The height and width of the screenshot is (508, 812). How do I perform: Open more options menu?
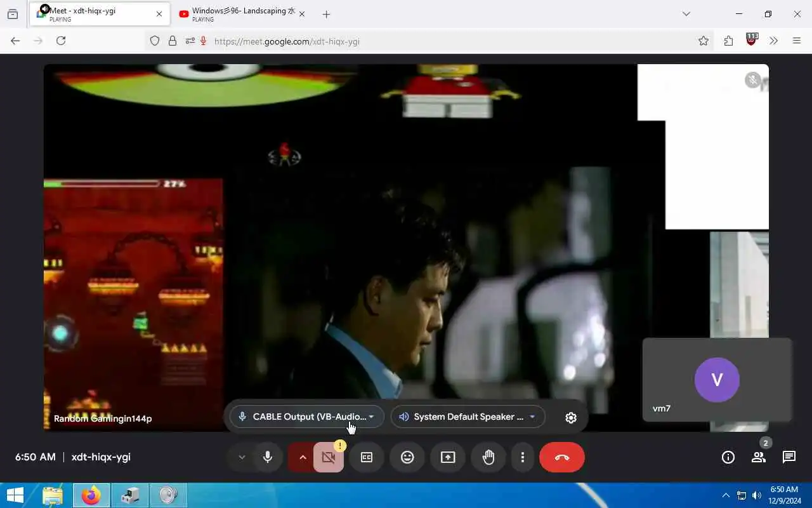pyautogui.click(x=523, y=457)
